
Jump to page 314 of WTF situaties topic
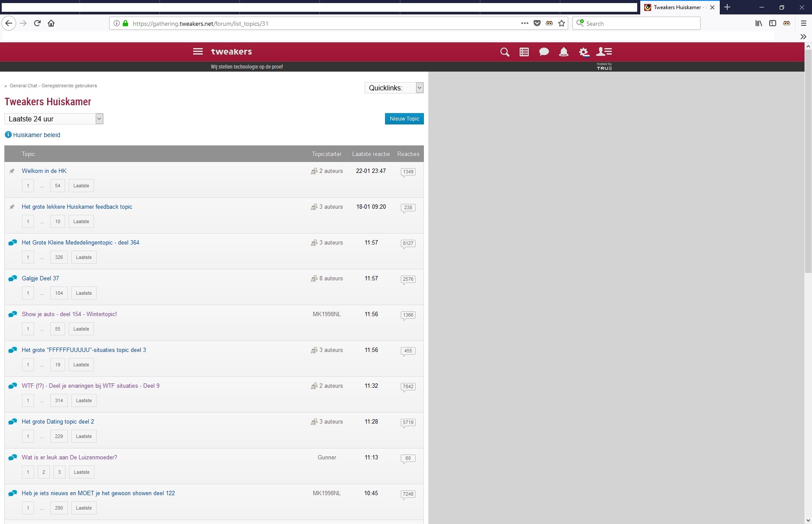[x=59, y=400]
